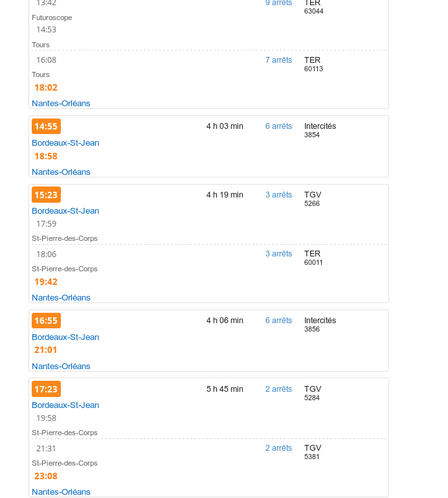Viewport: 448px width, 498px height.
Task: Show the 3 arrêts for TER 60011
Action: tap(278, 254)
